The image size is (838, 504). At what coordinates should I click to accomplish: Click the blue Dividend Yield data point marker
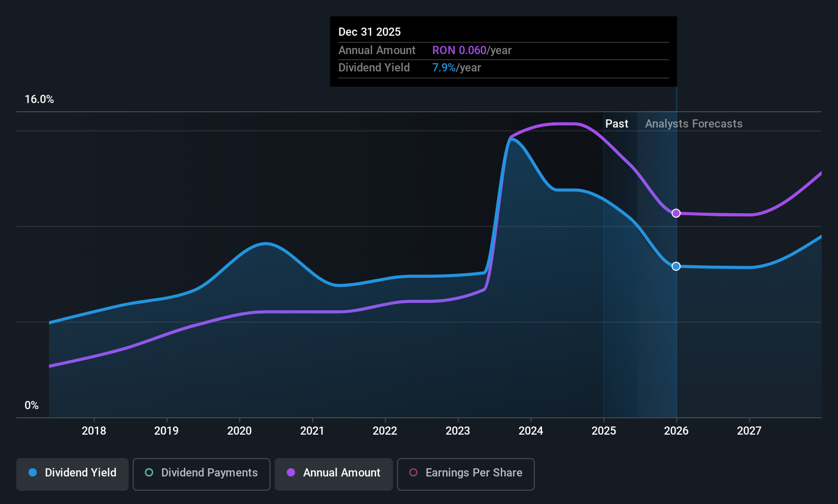pyautogui.click(x=676, y=266)
